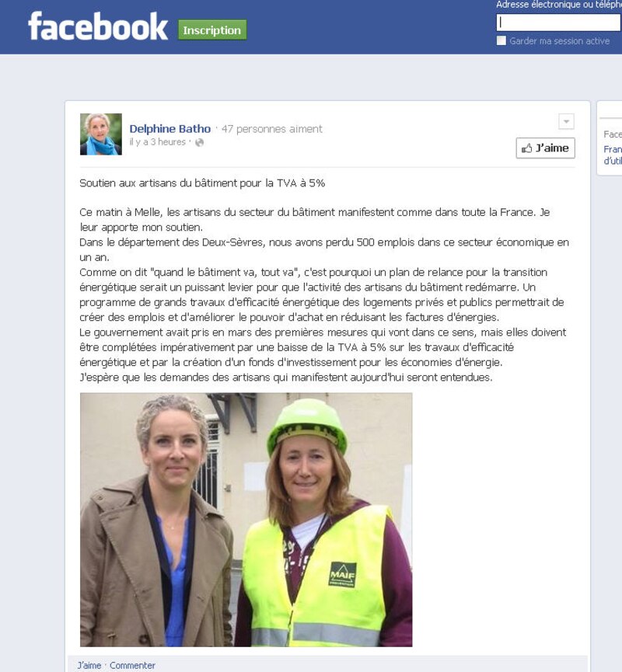
Task: Open the Delphine Batho profile link
Action: 169,128
